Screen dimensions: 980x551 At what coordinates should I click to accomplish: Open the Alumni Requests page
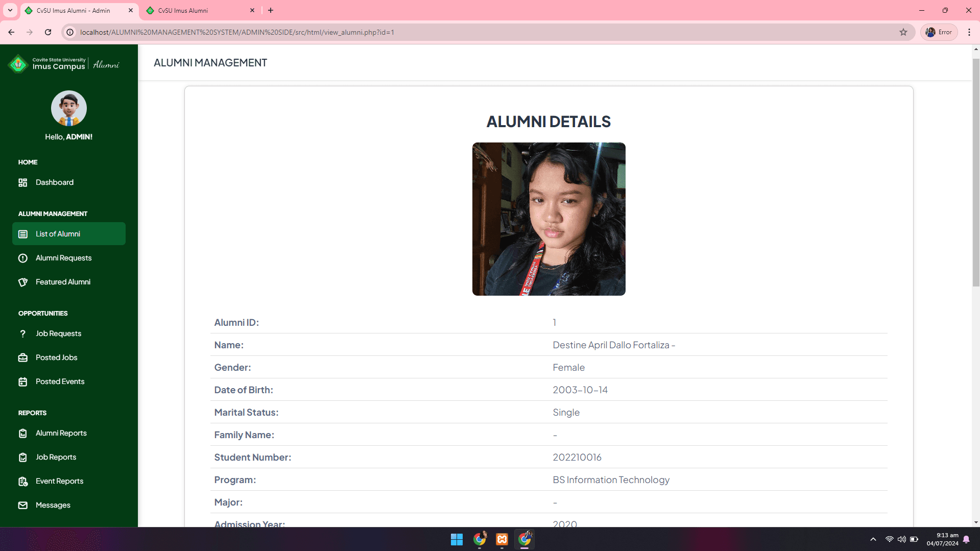pyautogui.click(x=64, y=258)
